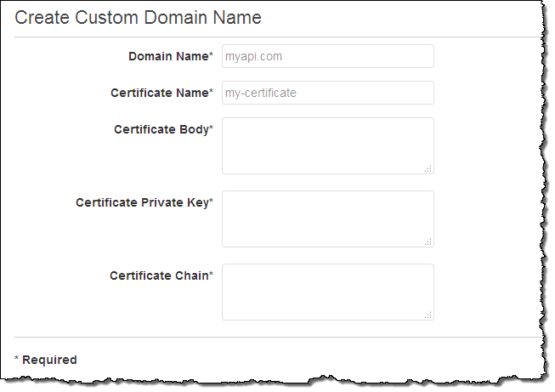Click the "Certificate Private Key" label
Viewport: 555px width, 392px height.
point(141,202)
